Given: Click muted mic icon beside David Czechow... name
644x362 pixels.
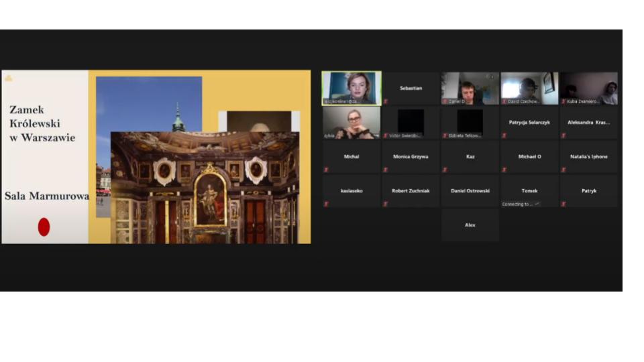Looking at the screenshot, I should point(504,101).
